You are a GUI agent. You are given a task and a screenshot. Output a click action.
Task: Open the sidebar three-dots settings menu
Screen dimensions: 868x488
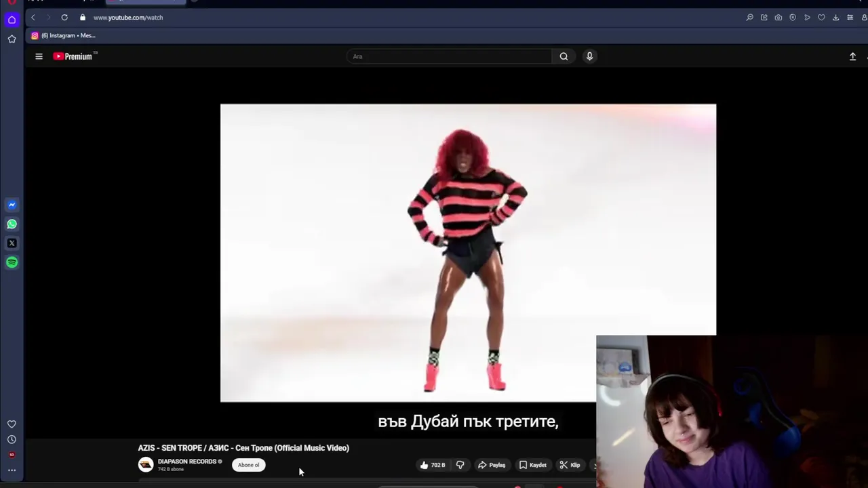pyautogui.click(x=12, y=470)
